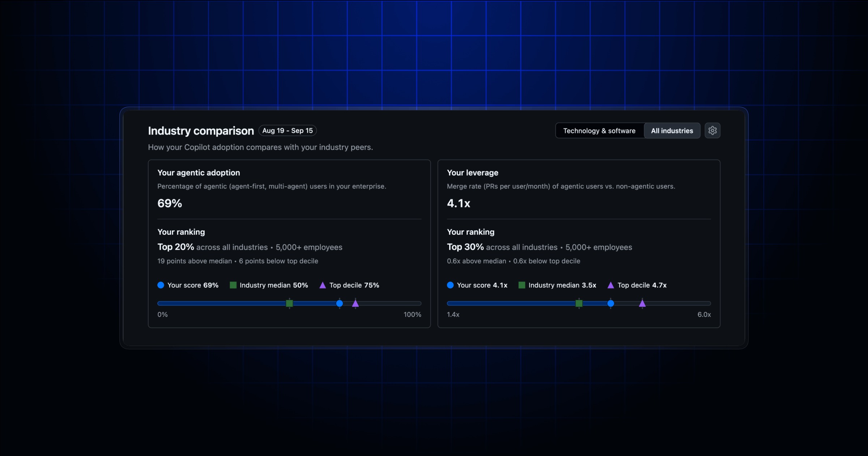Viewport: 868px width, 456px height.
Task: Click the 69% agentic adoption value
Action: (x=170, y=203)
